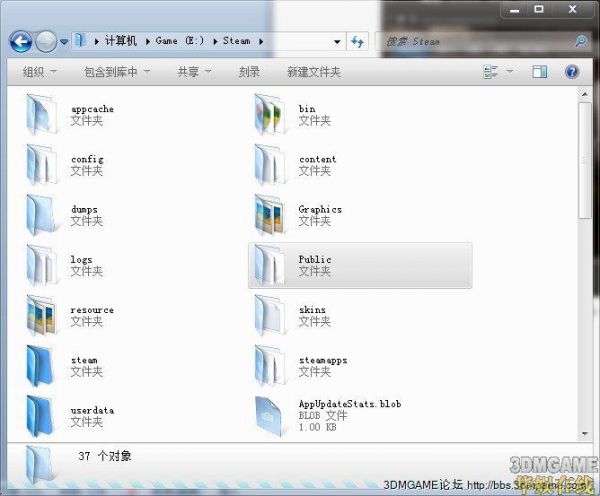
Task: Toggle the preview pane icon
Action: tap(540, 72)
